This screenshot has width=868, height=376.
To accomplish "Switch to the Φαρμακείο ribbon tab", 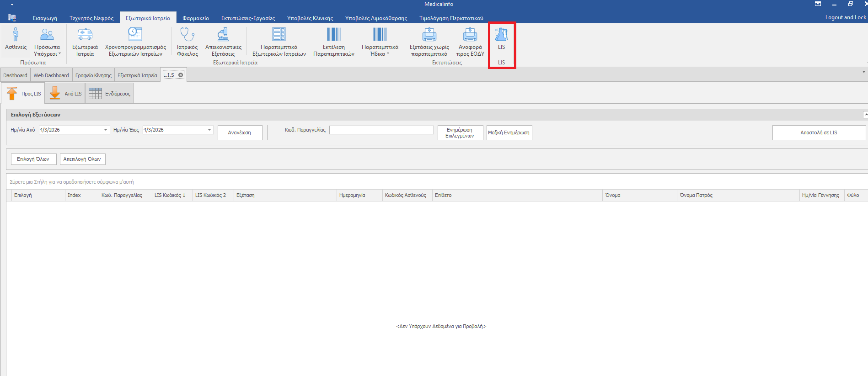I will (195, 18).
